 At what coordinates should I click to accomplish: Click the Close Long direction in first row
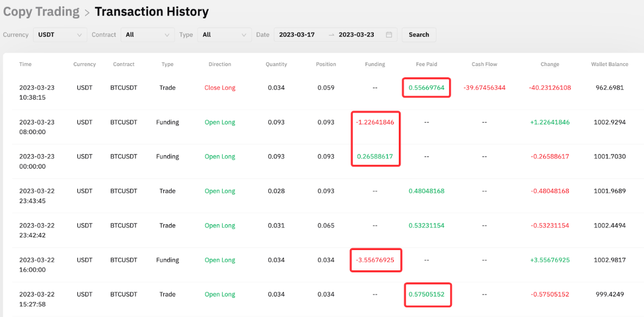pyautogui.click(x=220, y=88)
